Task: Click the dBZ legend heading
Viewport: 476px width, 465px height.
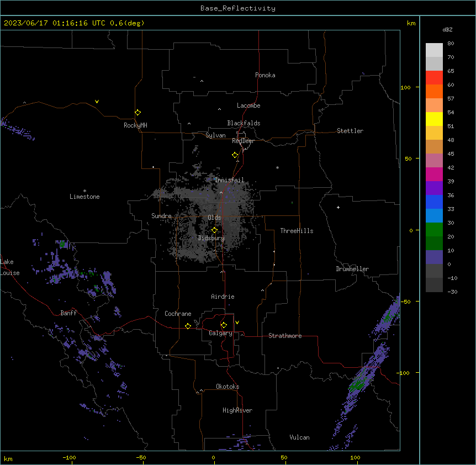Action: [447, 29]
